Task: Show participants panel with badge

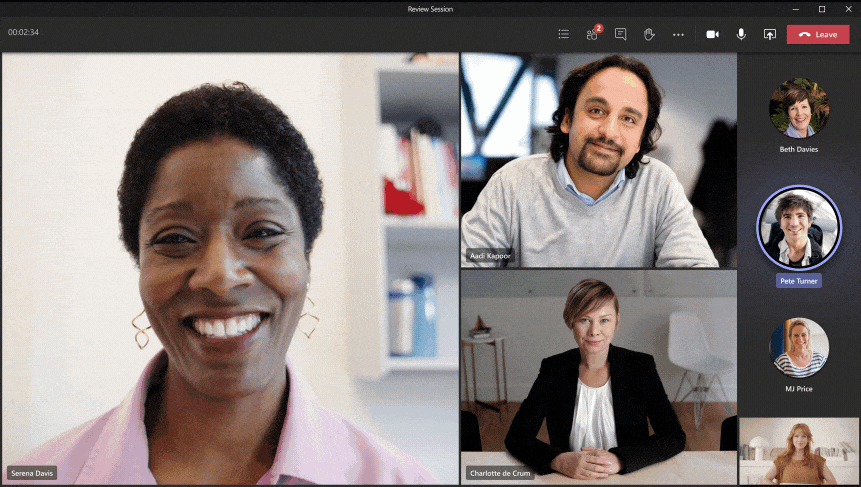Action: (x=592, y=34)
